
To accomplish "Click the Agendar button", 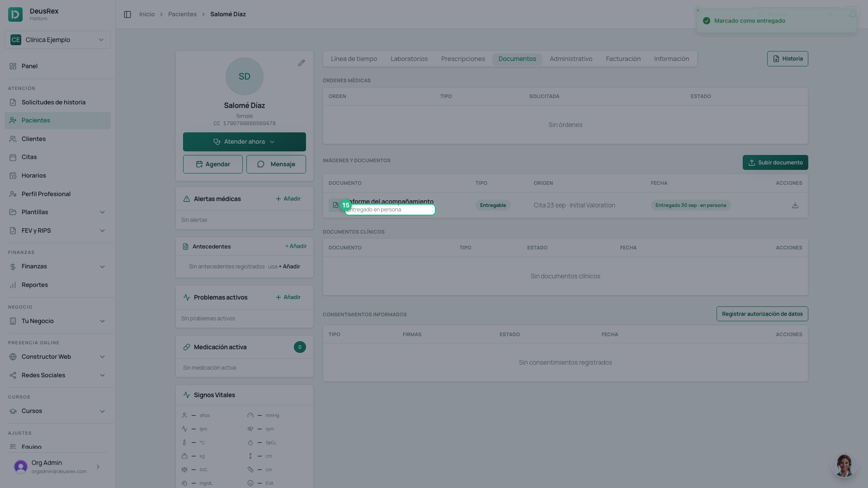I will point(213,164).
